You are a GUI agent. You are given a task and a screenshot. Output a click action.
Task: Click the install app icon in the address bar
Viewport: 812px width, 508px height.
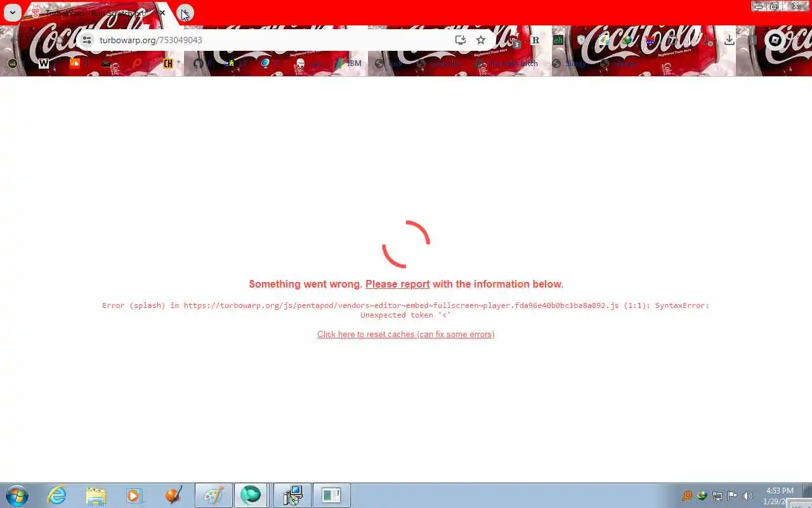click(x=461, y=40)
